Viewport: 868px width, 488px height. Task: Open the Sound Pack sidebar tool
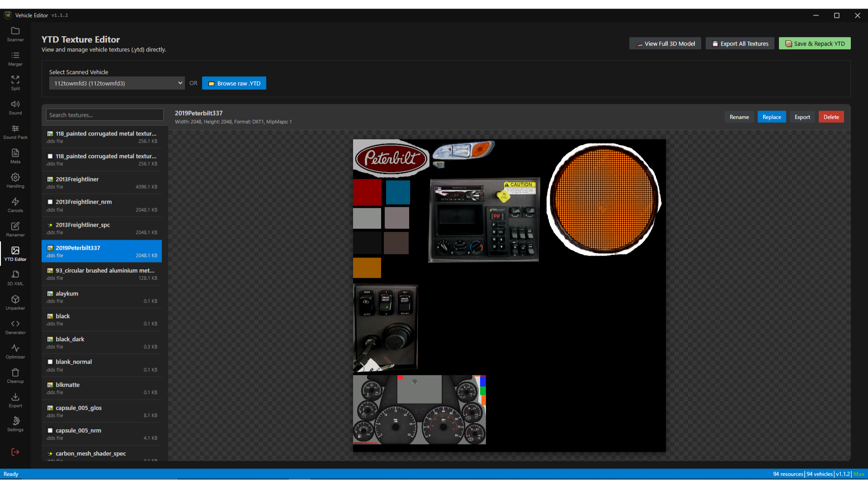15,132
